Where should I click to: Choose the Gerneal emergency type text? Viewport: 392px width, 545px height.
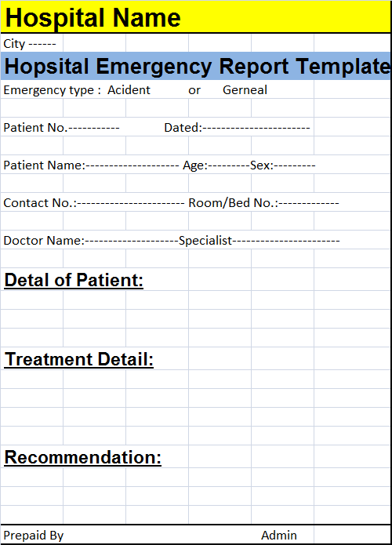pos(245,90)
